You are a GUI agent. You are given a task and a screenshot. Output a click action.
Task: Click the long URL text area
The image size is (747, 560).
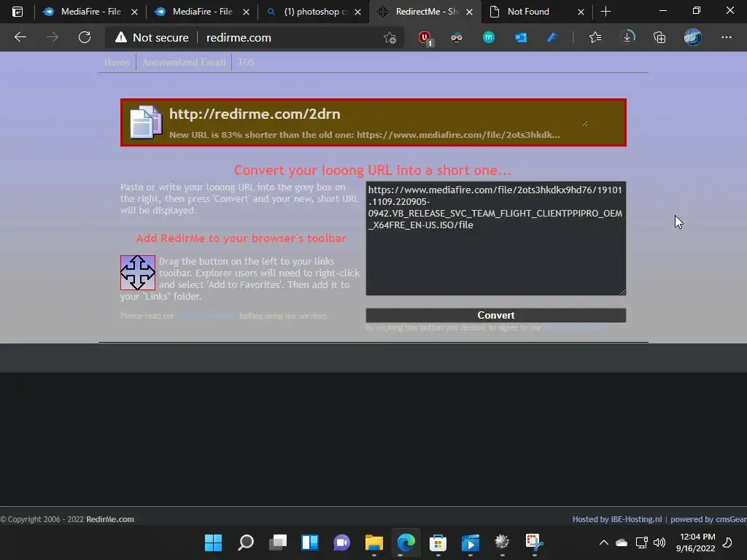coord(496,238)
